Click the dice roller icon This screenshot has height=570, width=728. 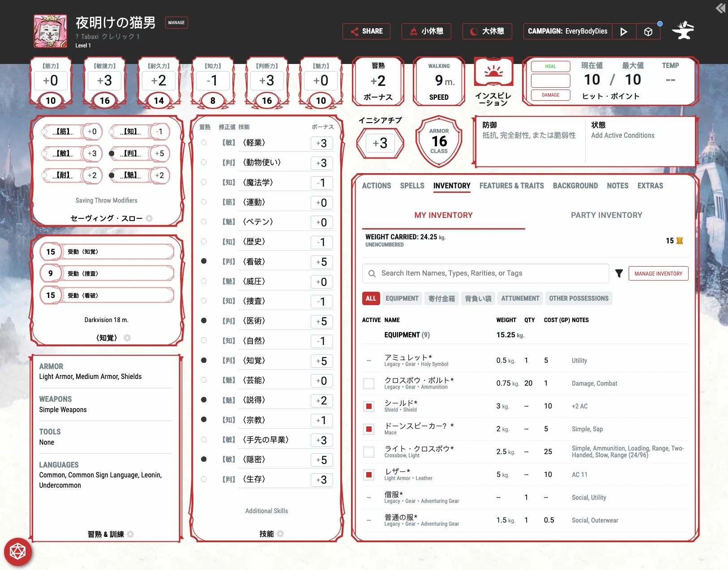[x=18, y=551]
